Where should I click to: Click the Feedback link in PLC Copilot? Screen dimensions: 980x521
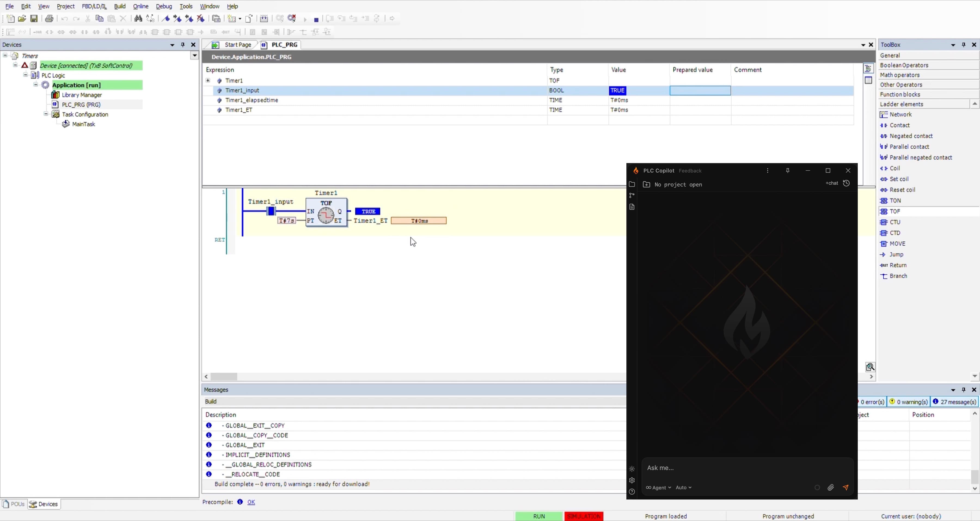point(690,171)
